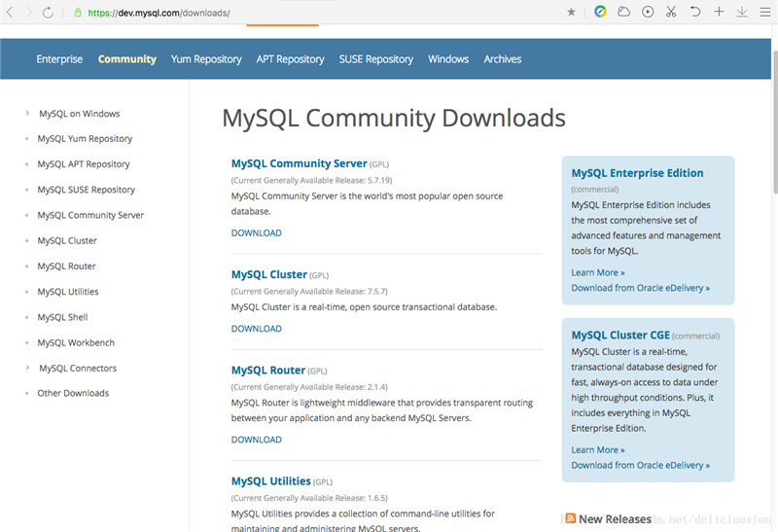Image resolution: width=778 pixels, height=532 pixels.
Task: Switch to the Enterprise nav tab
Action: pos(59,59)
